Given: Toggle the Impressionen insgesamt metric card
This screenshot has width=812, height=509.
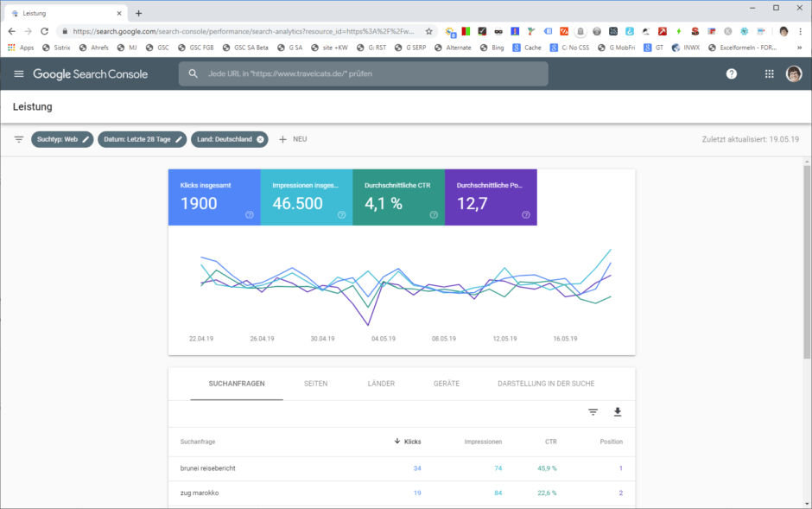Looking at the screenshot, I should [307, 197].
